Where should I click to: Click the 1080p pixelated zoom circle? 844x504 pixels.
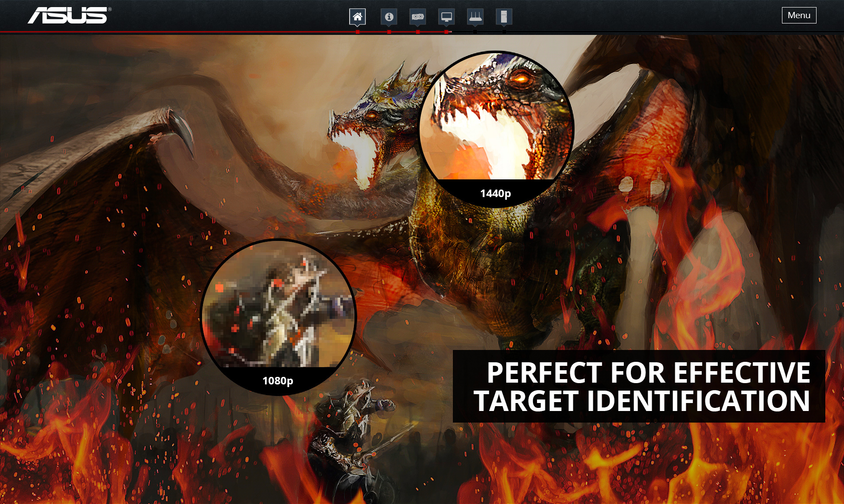[x=278, y=316]
